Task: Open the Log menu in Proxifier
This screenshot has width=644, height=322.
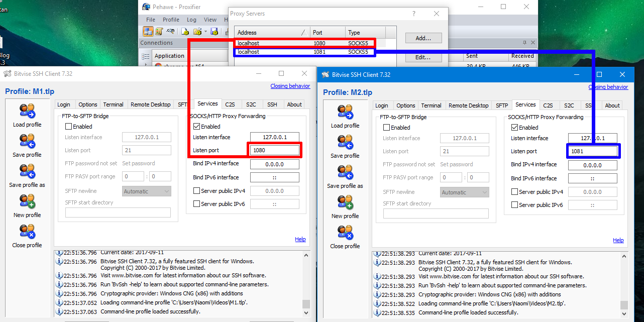Action: coord(191,20)
